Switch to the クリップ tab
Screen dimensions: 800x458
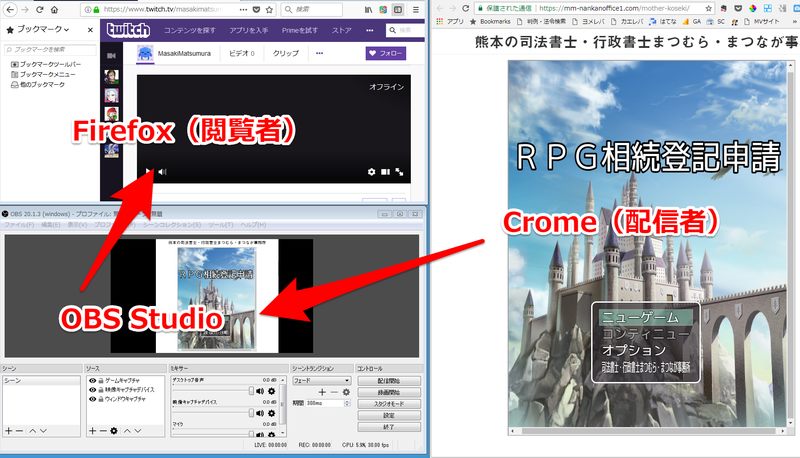pos(286,53)
